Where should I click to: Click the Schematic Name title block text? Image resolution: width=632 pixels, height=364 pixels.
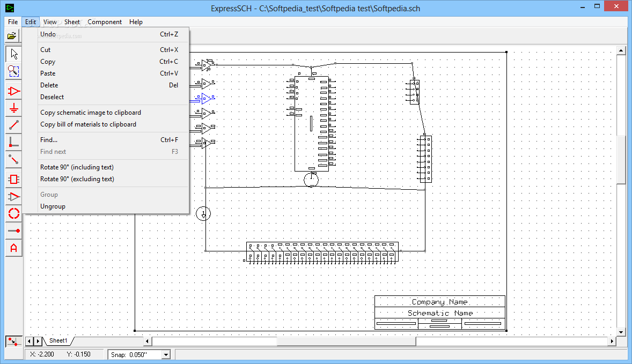(x=440, y=313)
